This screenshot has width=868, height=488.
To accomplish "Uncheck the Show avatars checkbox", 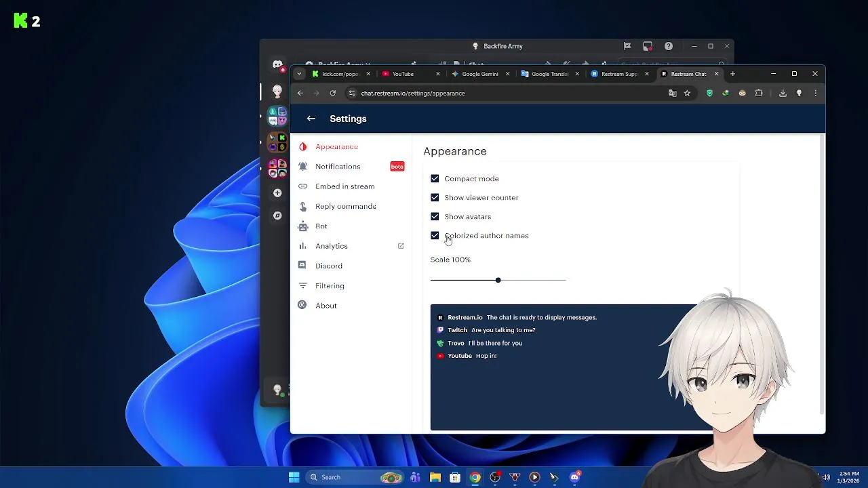I will pyautogui.click(x=435, y=216).
